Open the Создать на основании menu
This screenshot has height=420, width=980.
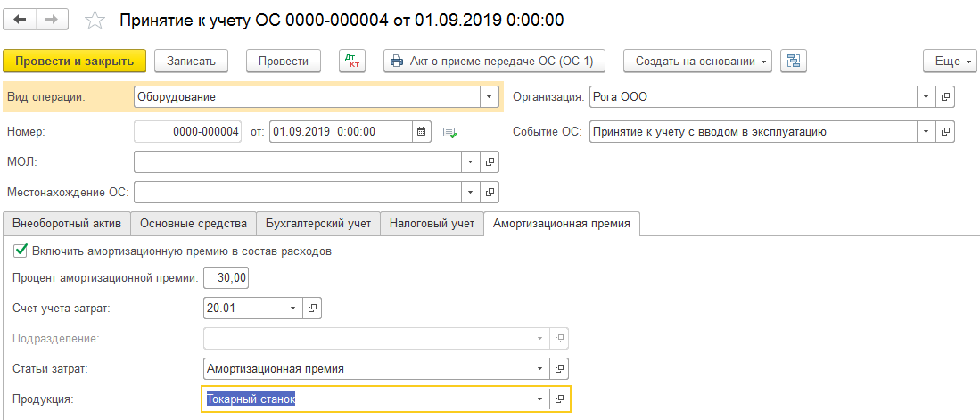[697, 61]
